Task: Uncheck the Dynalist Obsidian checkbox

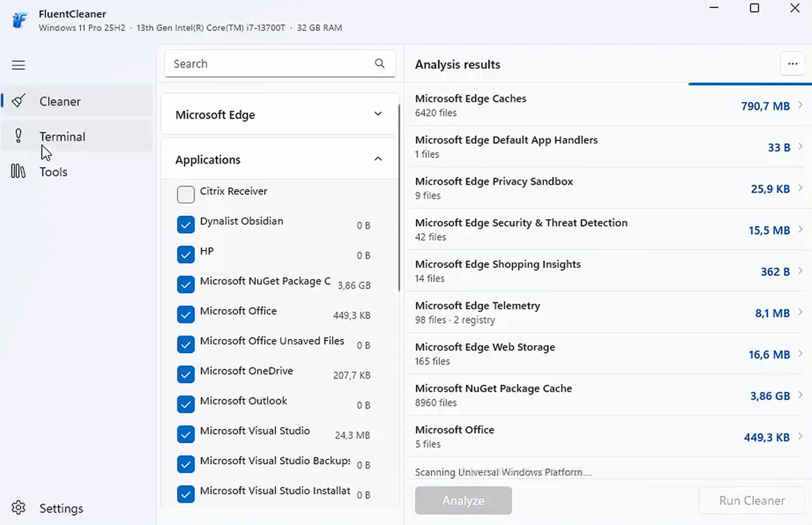Action: [185, 225]
